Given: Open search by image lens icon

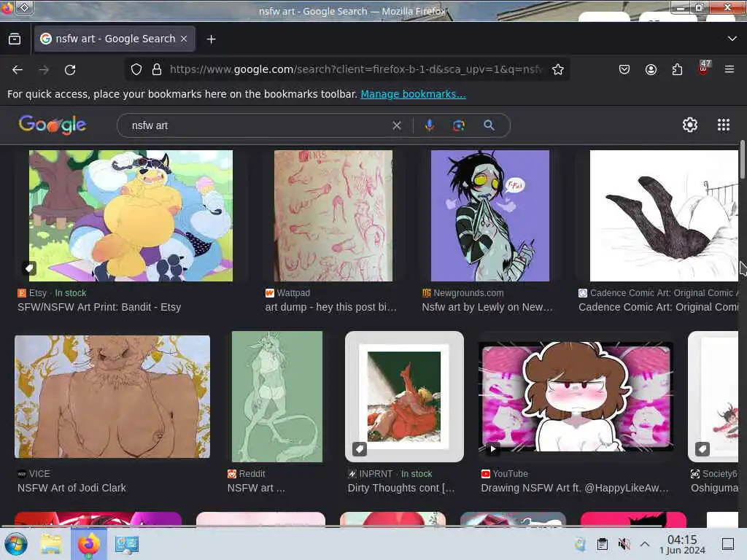Looking at the screenshot, I should (459, 125).
